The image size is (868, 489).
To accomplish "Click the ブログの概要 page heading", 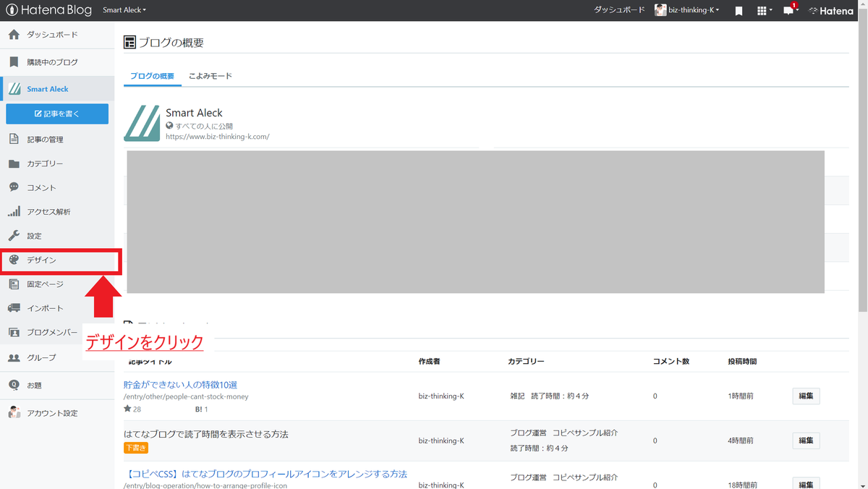I will click(171, 43).
